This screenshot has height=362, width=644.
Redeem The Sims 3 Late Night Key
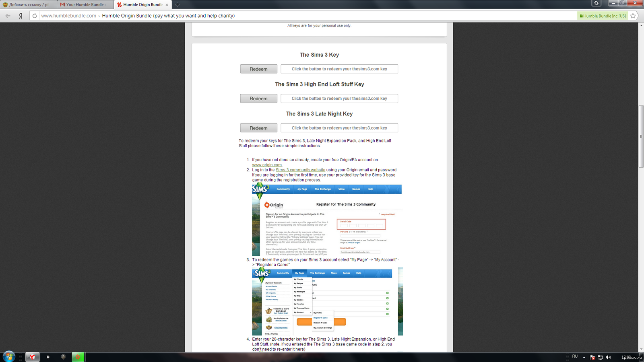pyautogui.click(x=259, y=128)
